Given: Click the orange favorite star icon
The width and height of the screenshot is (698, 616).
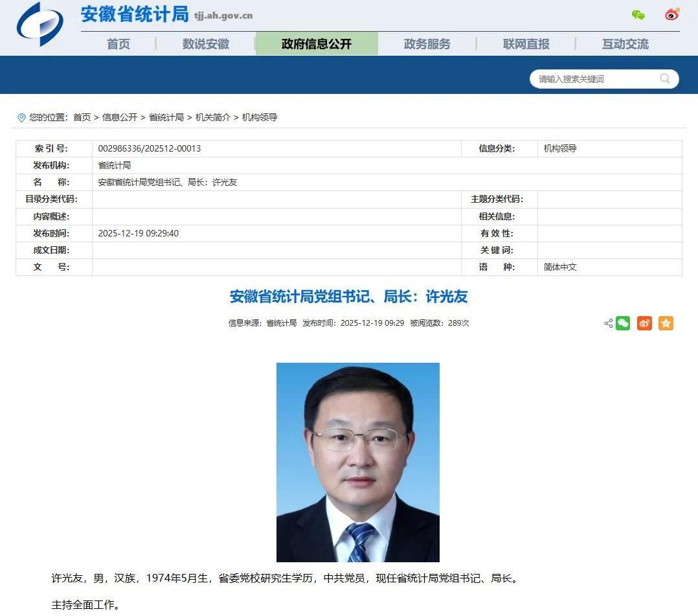Looking at the screenshot, I should [x=666, y=323].
